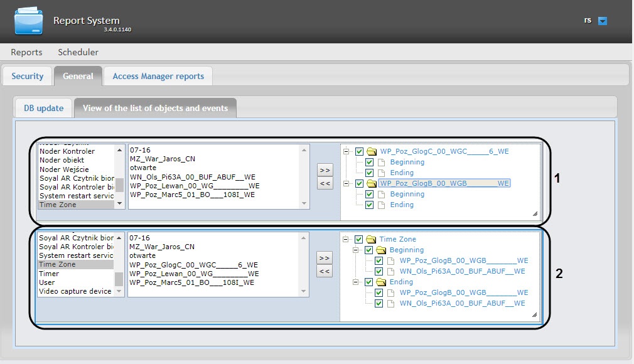
Task: Click the Ending folder icon in lower tree
Action: pos(381,282)
